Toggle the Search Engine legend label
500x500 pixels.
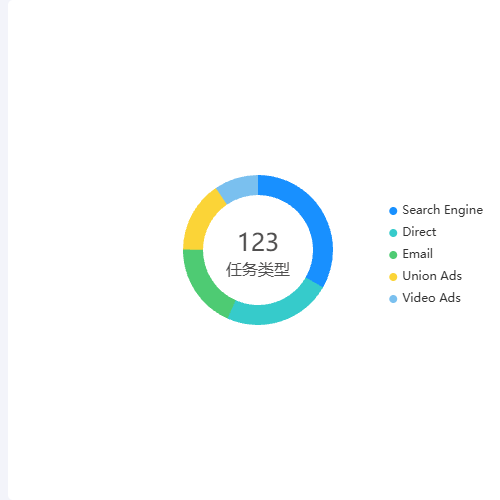[x=442, y=210]
